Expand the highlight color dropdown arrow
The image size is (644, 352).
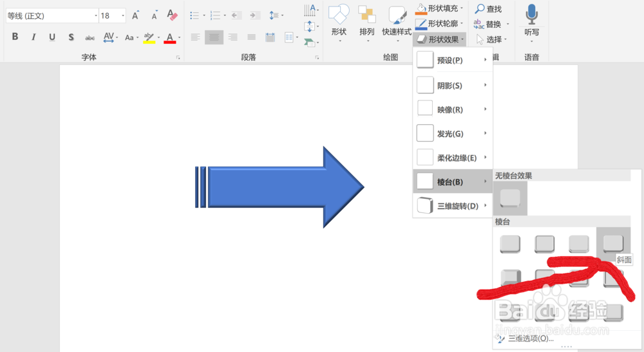[x=158, y=38]
